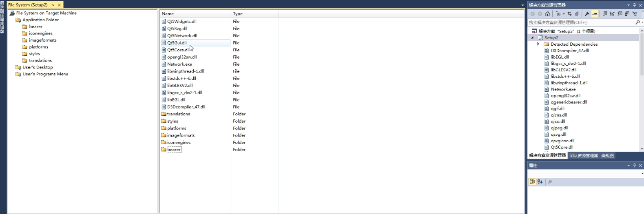Screen dimensions: 644x214
Task: Open the pending changes filter dropdown arrow
Action: (564, 14)
